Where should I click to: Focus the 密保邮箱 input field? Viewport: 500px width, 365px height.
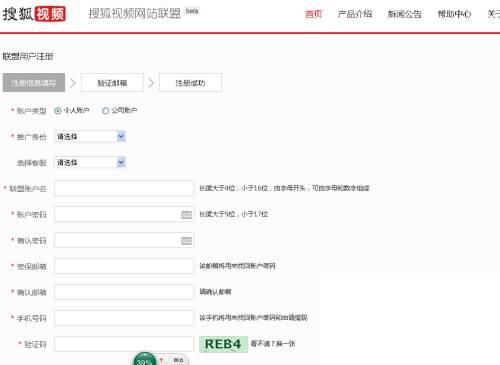[x=124, y=266]
